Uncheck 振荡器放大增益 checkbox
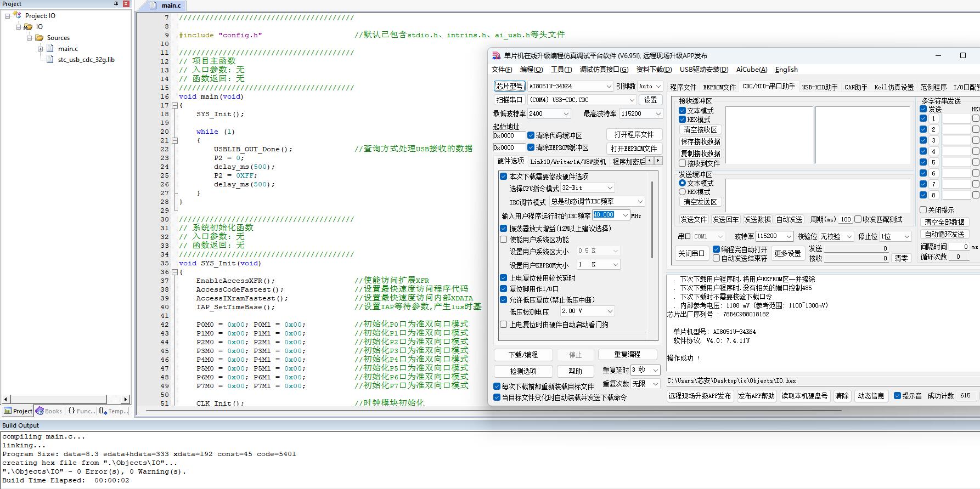 click(504, 229)
